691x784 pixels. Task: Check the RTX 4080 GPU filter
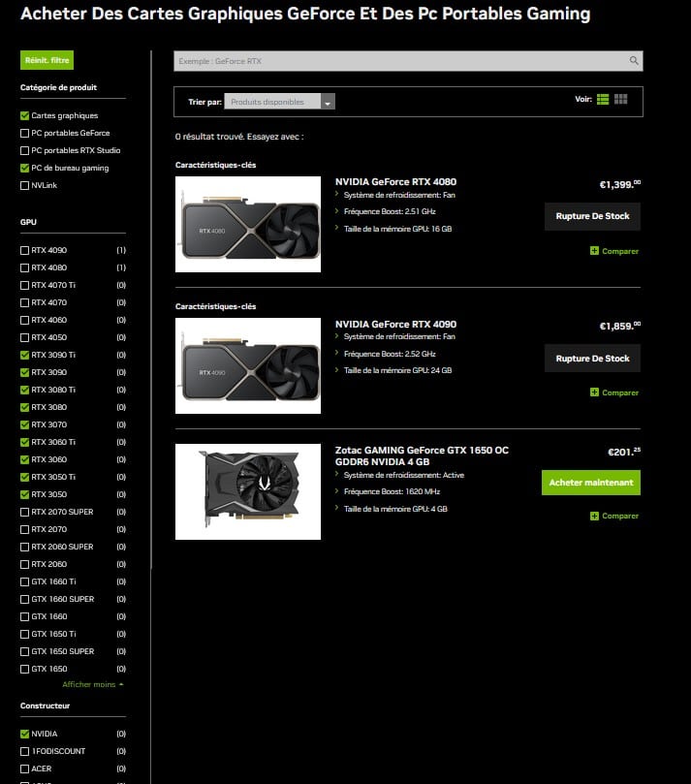click(24, 267)
